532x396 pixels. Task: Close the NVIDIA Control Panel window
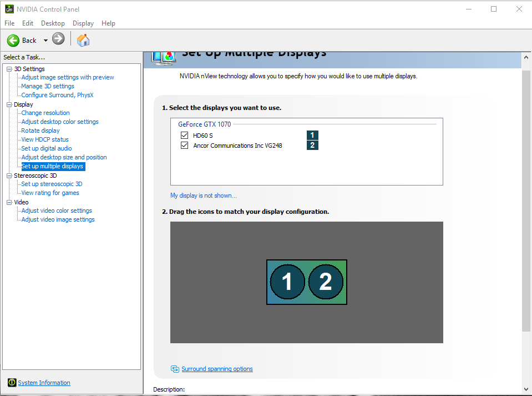[519, 9]
